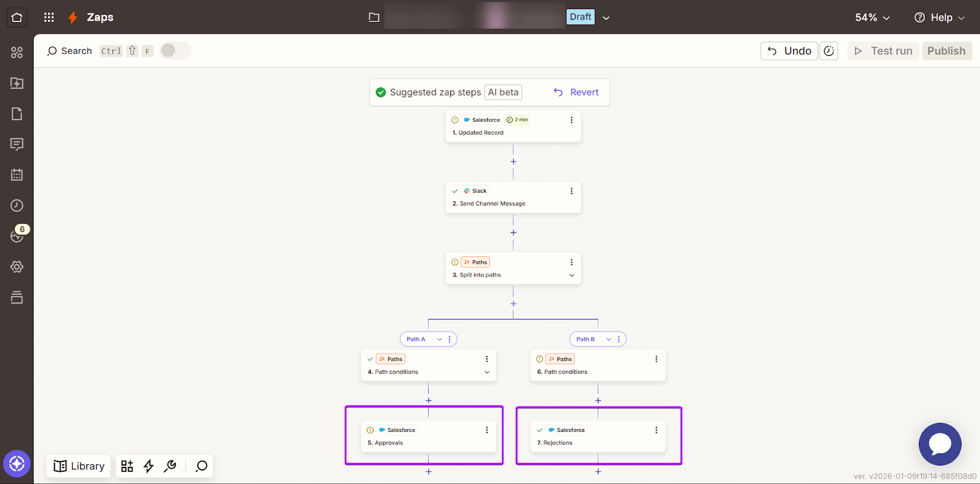
Task: Open three-dot menu on Approvals step
Action: 487,430
